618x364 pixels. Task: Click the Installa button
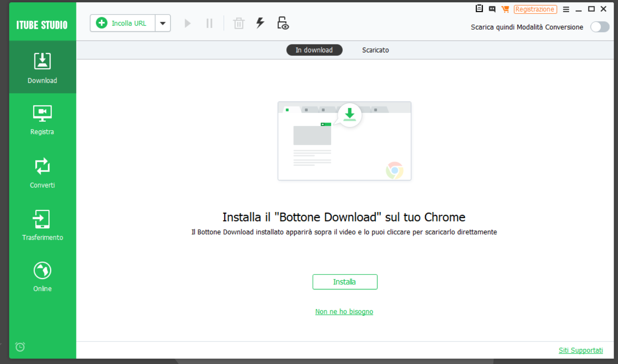(345, 282)
